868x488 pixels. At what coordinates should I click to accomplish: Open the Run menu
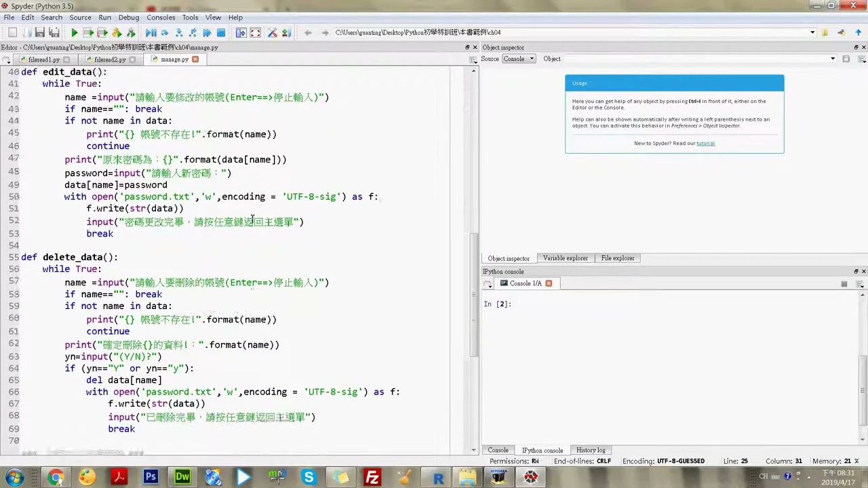point(105,18)
